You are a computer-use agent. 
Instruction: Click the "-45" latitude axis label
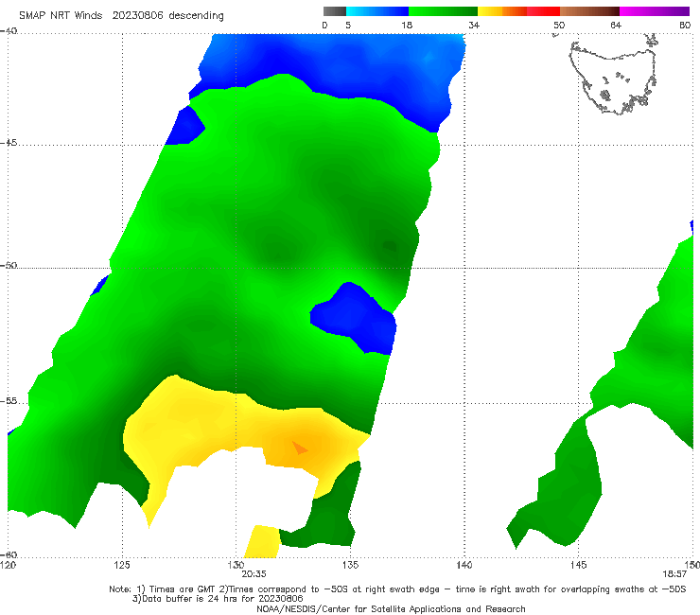point(9,143)
